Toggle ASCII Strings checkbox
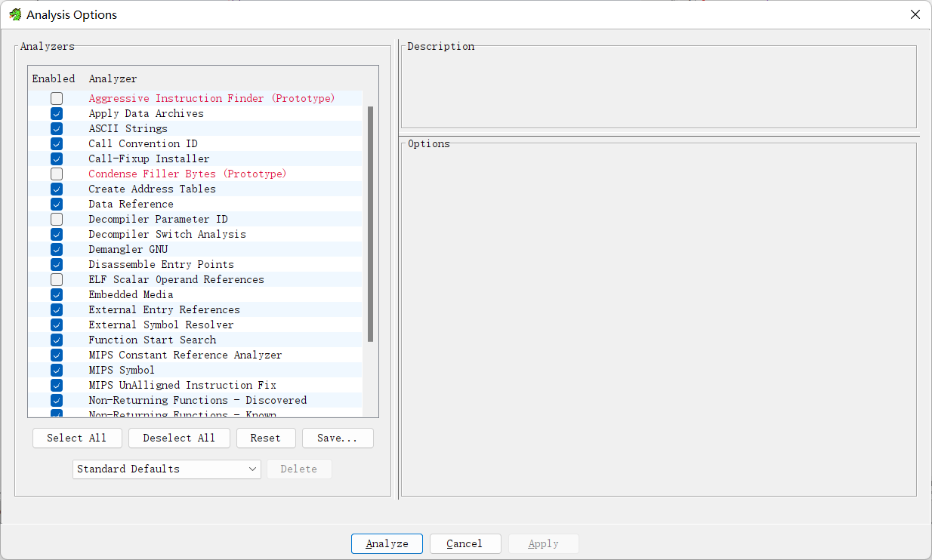Image resolution: width=932 pixels, height=560 pixels. 57,128
